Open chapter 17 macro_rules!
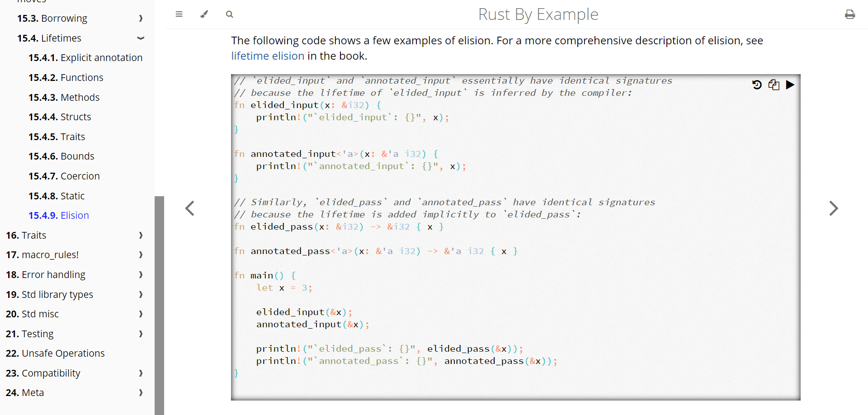 pyautogui.click(x=42, y=255)
